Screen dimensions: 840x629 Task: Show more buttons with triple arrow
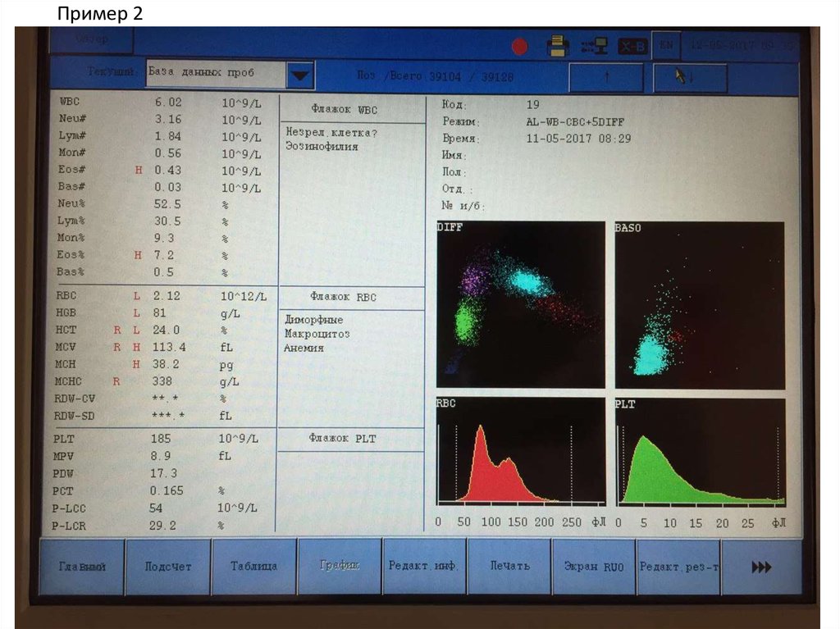tap(761, 567)
